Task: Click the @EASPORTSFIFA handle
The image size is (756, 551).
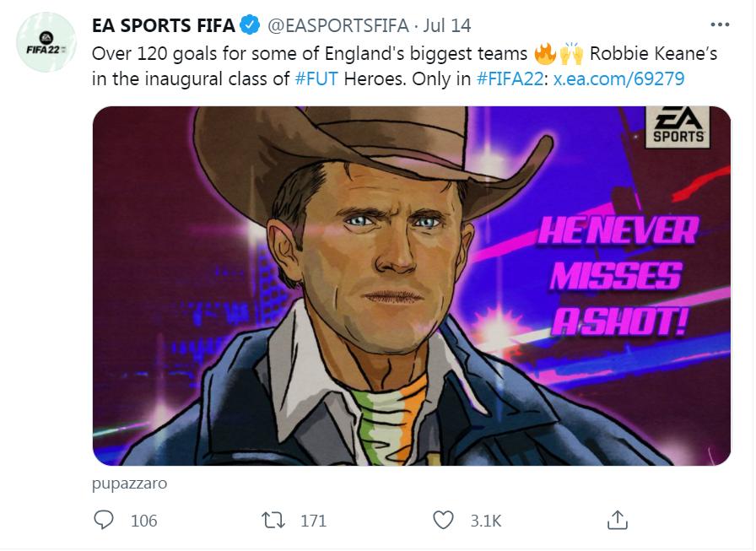Action: tap(337, 26)
